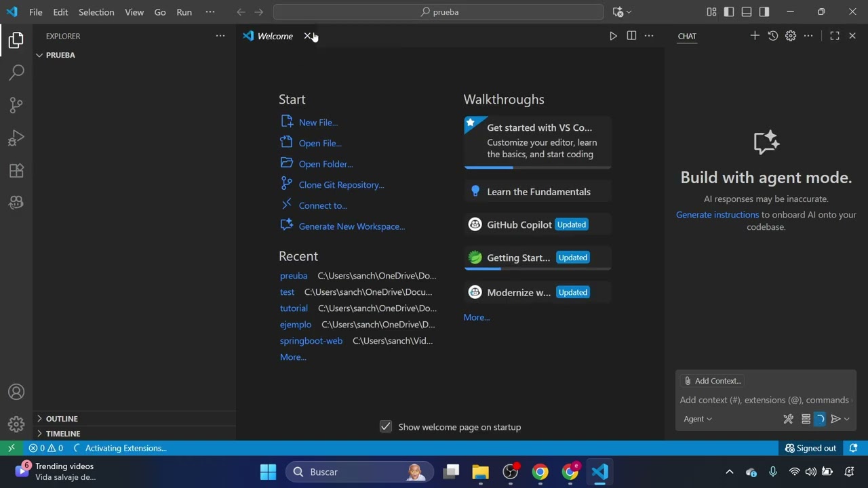868x488 pixels.
Task: Open notifications bell in the status bar
Action: coord(854,448)
